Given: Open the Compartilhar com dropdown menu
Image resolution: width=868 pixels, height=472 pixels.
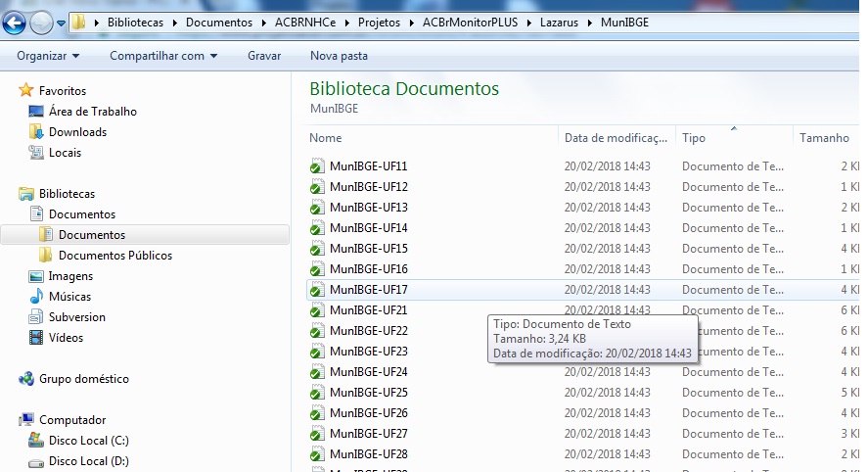Looking at the screenshot, I should pyautogui.click(x=163, y=56).
